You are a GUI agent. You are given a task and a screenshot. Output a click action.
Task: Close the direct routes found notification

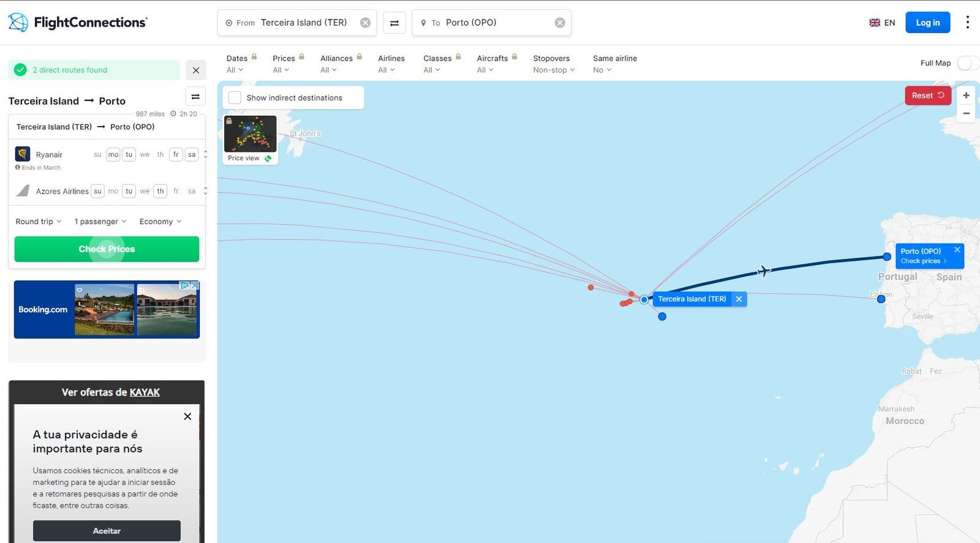[196, 70]
